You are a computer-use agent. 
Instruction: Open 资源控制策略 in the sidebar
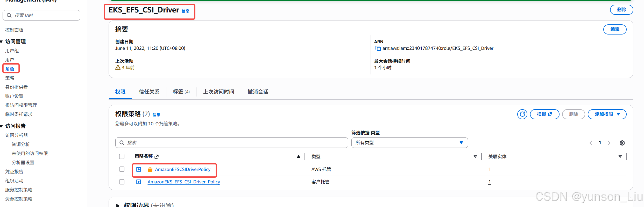(x=19, y=199)
